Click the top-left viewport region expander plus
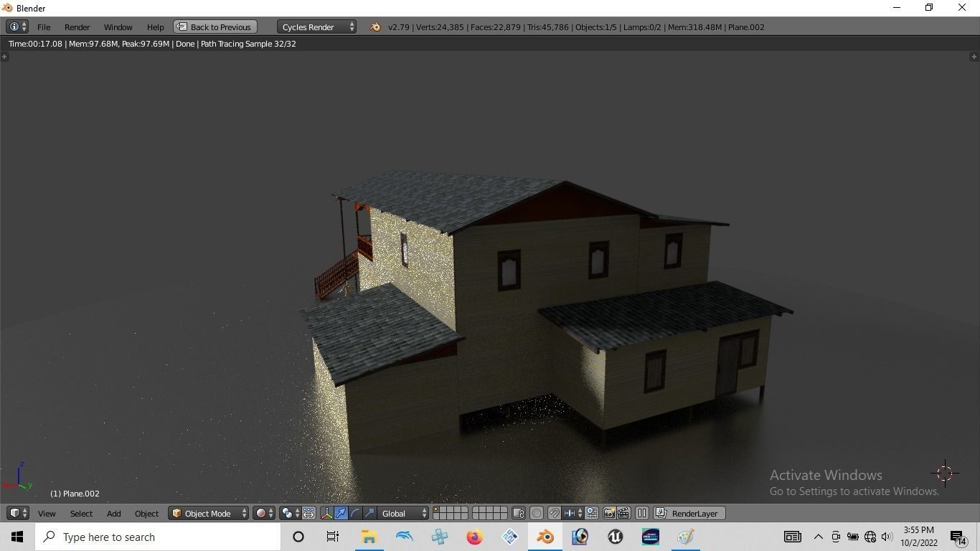Image resolution: width=980 pixels, height=551 pixels. tap(4, 56)
